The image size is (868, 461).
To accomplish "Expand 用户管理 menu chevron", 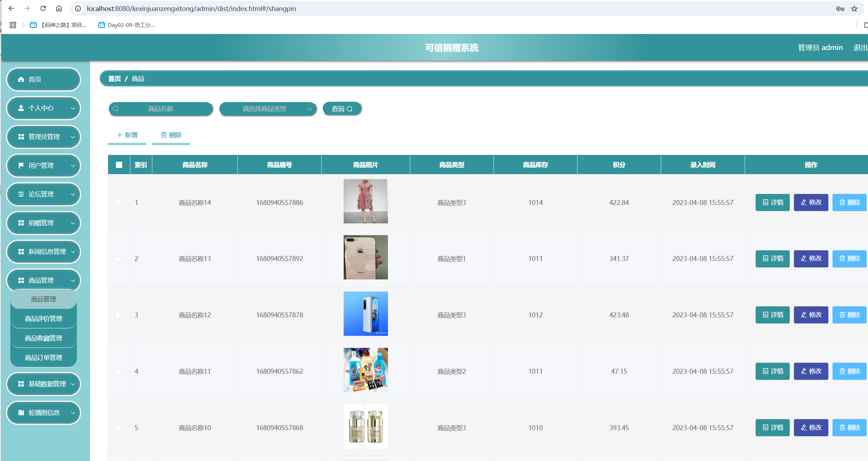I will (73, 166).
